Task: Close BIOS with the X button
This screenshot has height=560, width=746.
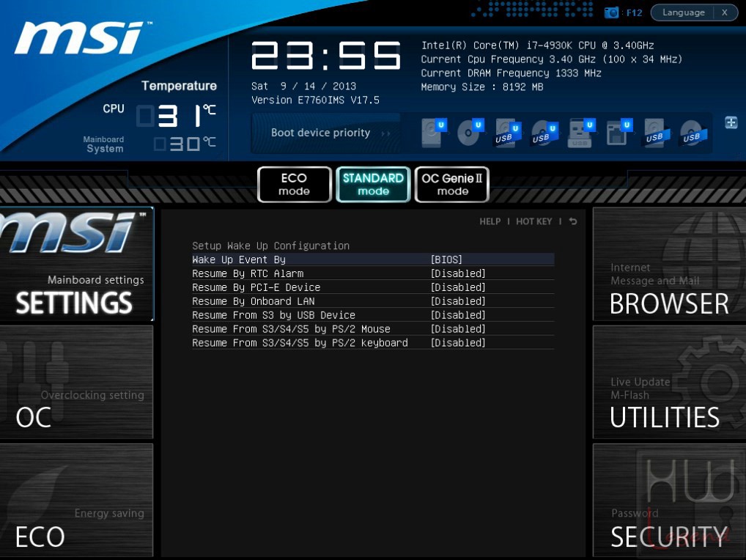Action: click(725, 12)
